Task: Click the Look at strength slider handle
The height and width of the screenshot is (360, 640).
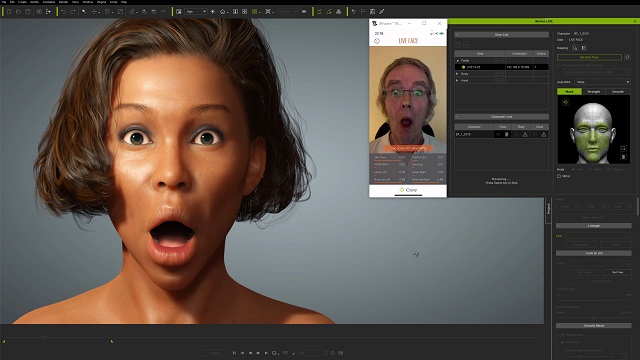Action: coord(608,300)
